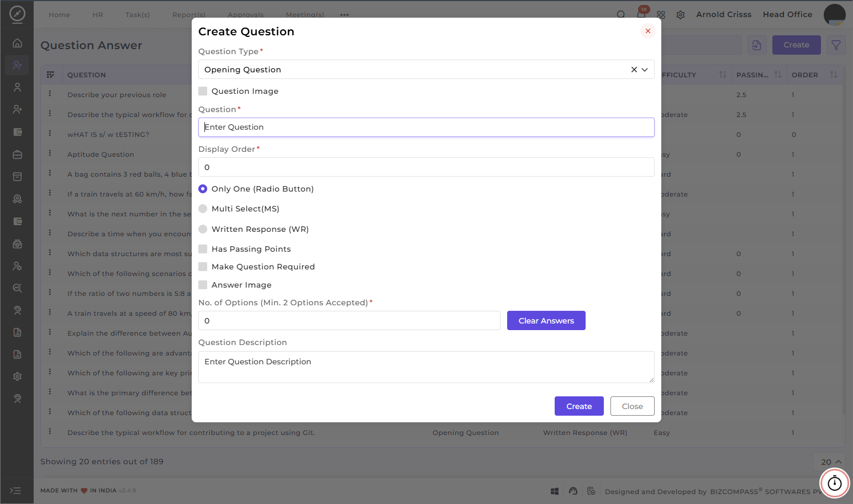Open the search icon in top bar
Image resolution: width=853 pixels, height=504 pixels.
(x=621, y=15)
